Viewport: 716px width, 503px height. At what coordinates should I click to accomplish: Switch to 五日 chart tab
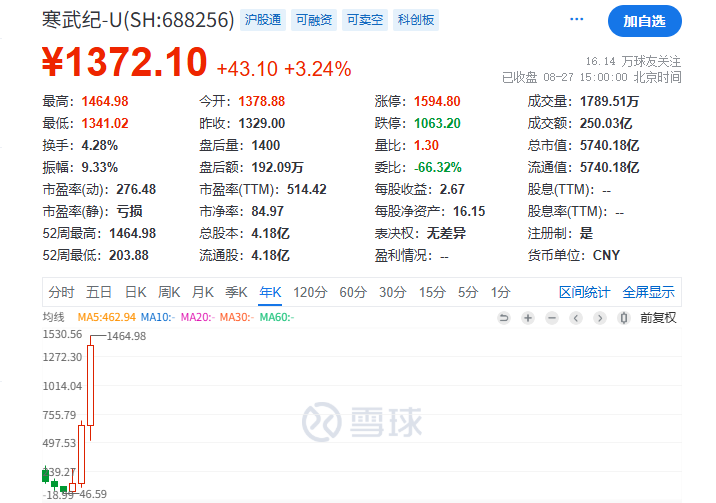coord(99,292)
